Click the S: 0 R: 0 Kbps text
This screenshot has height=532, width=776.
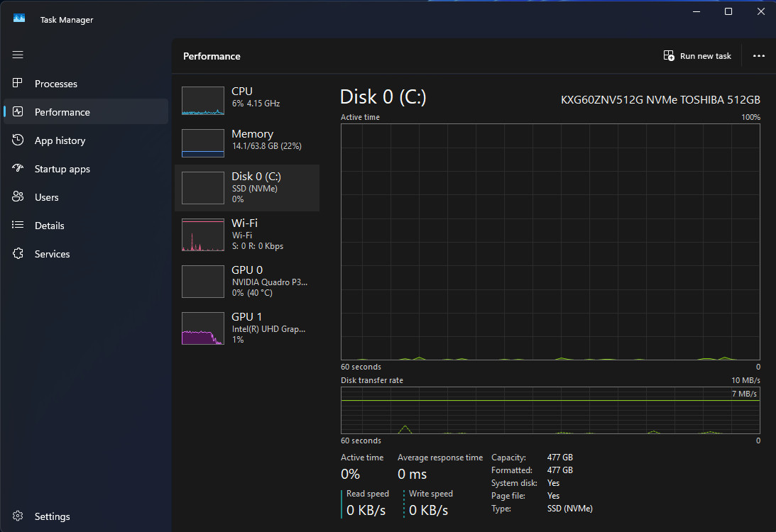(x=258, y=246)
